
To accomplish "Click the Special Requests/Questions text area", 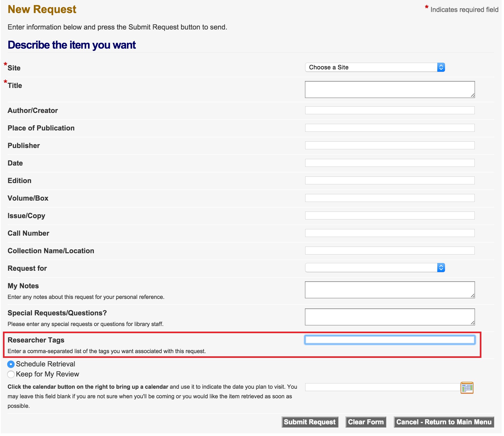I will pyautogui.click(x=390, y=317).
